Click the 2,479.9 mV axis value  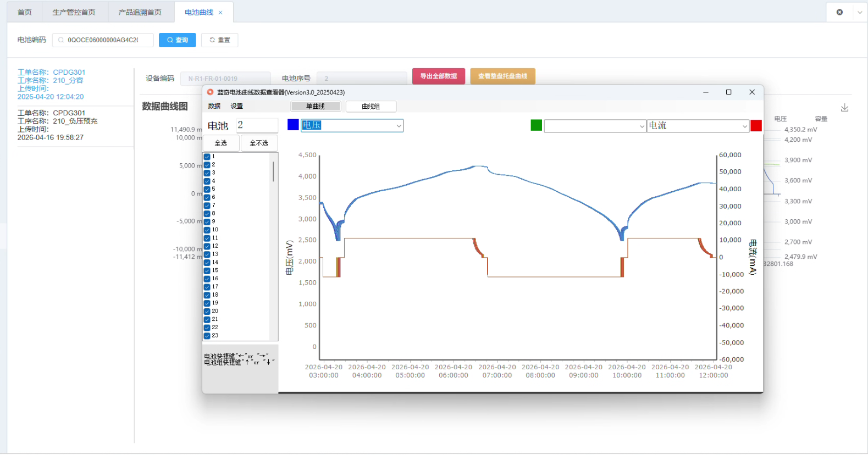point(800,257)
